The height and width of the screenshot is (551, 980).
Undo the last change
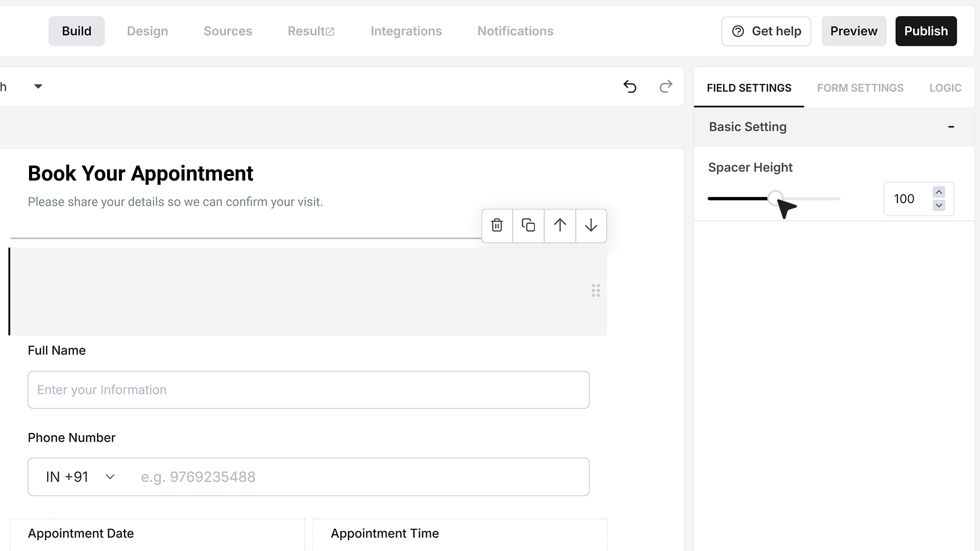click(630, 87)
